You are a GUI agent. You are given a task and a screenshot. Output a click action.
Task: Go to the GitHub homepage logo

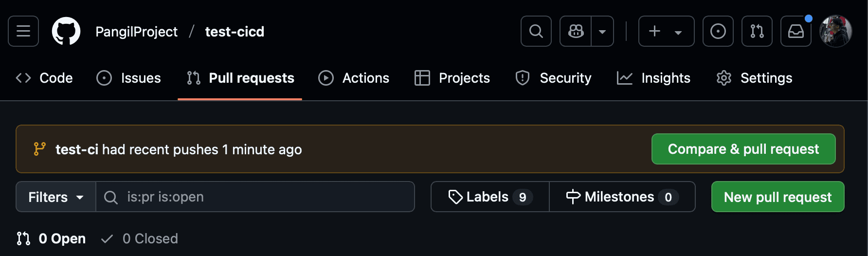click(x=66, y=31)
